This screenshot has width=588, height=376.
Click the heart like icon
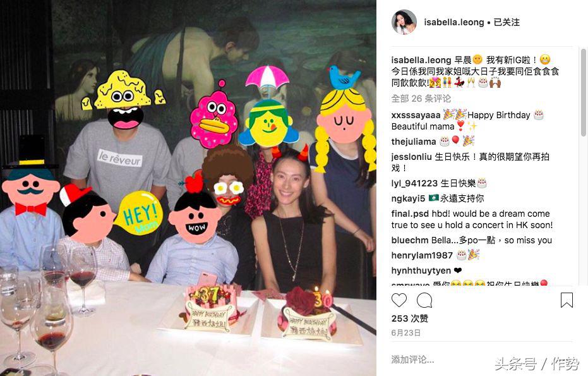click(x=399, y=300)
